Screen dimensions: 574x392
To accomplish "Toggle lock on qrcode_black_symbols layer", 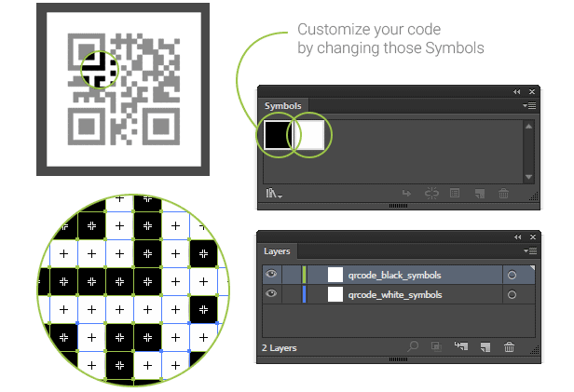I will tap(292, 275).
